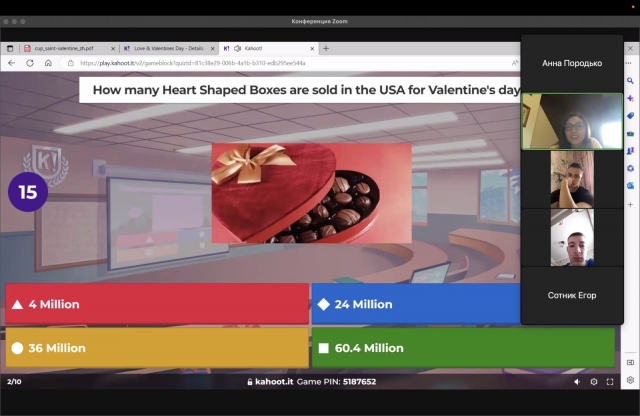The height and width of the screenshot is (416, 640).
Task: Close the Kahoot! tab
Action: pyautogui.click(x=312, y=49)
